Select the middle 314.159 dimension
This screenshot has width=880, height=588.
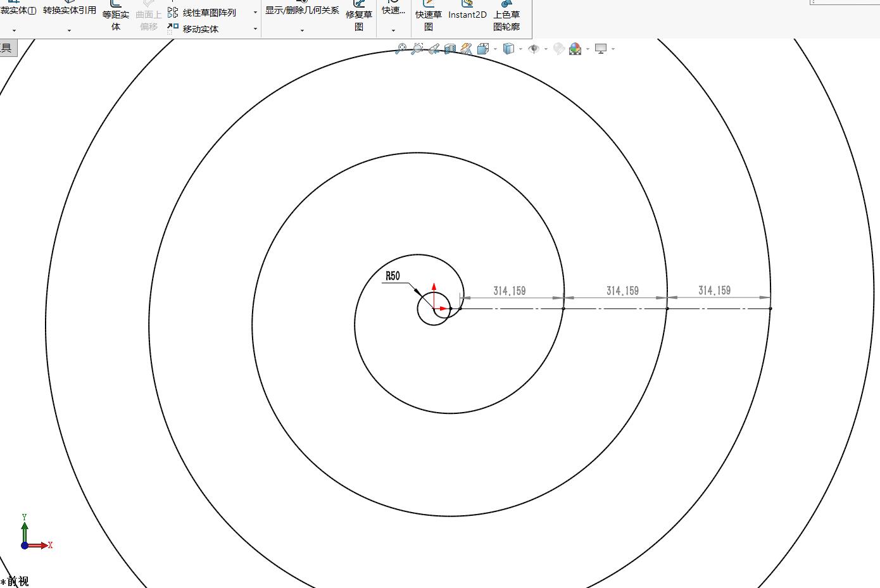pyautogui.click(x=622, y=291)
